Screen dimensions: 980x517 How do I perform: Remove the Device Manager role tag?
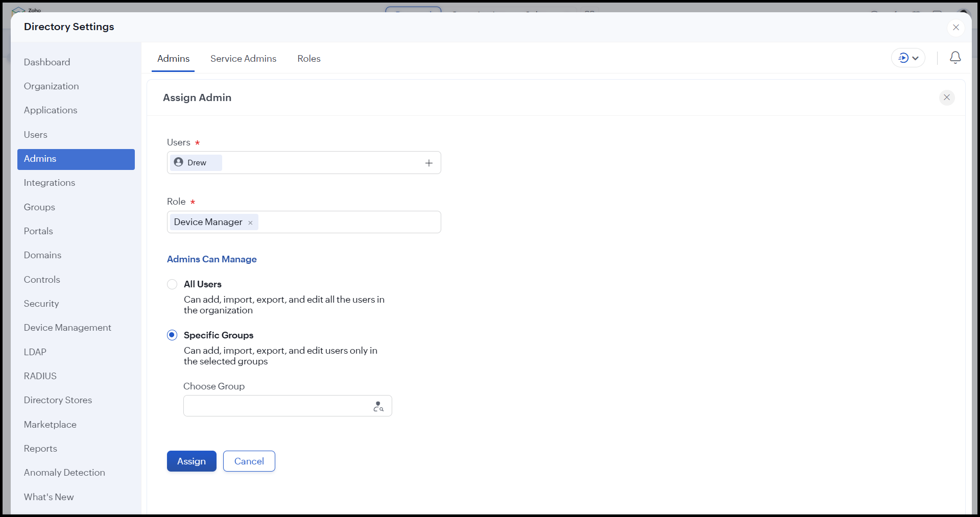pos(250,223)
